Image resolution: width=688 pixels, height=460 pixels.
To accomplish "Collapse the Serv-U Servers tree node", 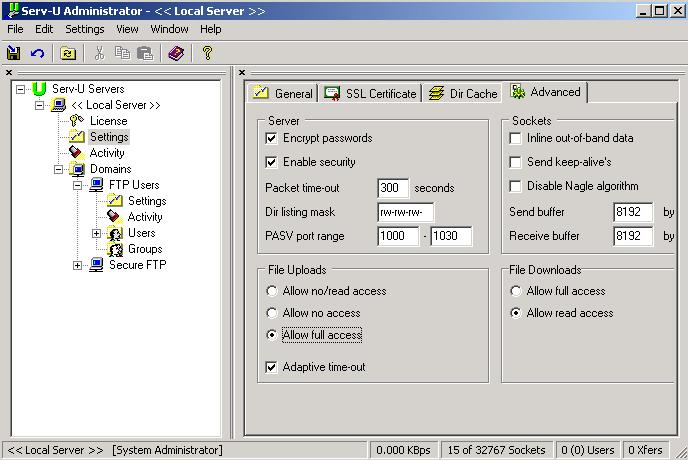I will pos(20,90).
